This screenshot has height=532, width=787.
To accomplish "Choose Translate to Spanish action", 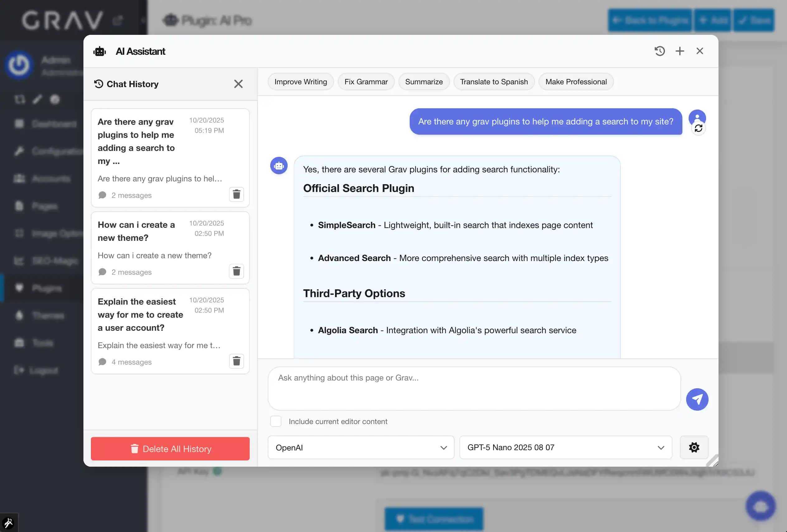I will point(493,82).
